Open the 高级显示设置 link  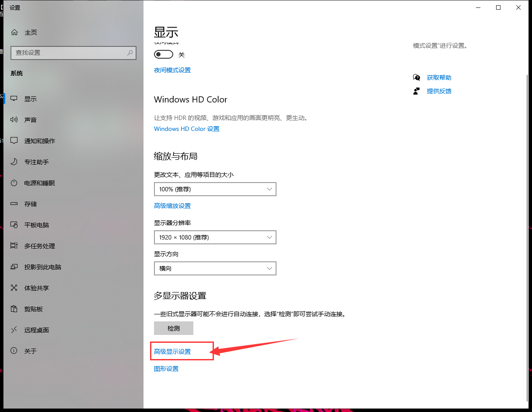(x=172, y=352)
